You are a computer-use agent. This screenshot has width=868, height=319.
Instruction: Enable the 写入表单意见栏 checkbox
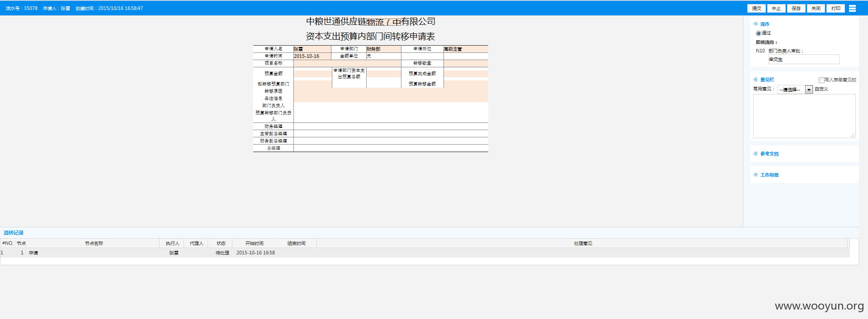click(821, 80)
